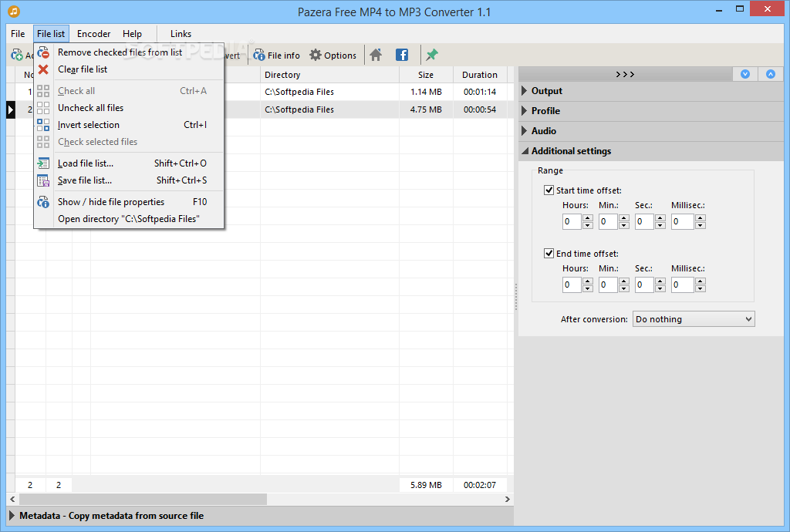Screen dimensions: 790x532
Task: Sort by the Duration column header
Action: (x=480, y=75)
